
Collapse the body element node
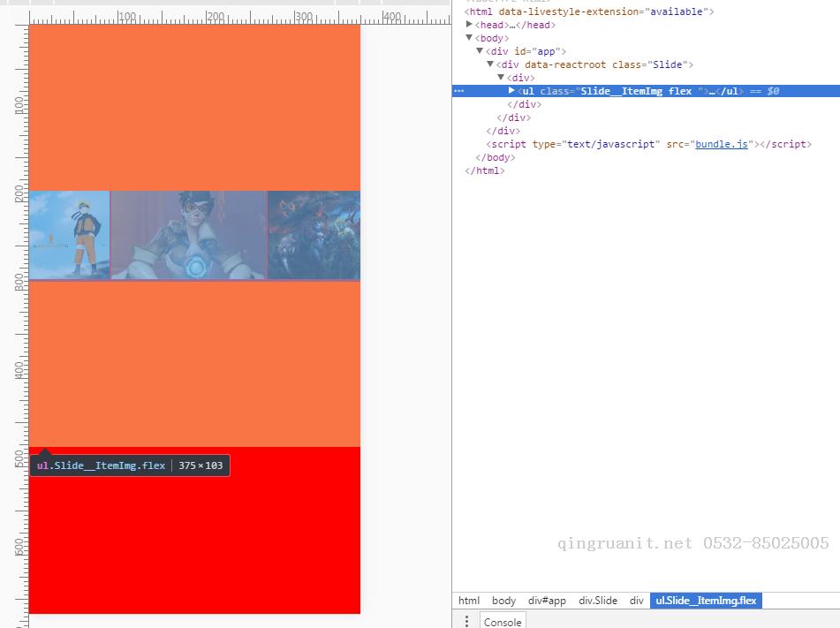469,37
